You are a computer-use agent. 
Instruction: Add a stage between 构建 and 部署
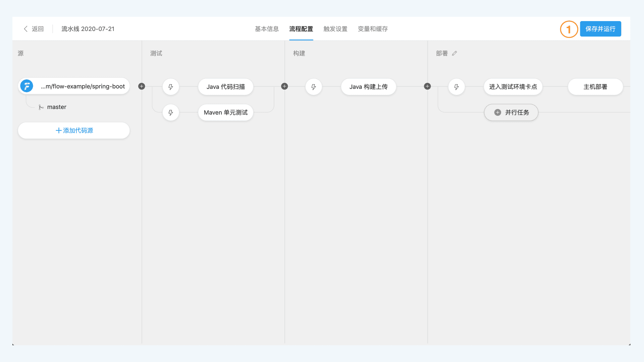coord(427,86)
